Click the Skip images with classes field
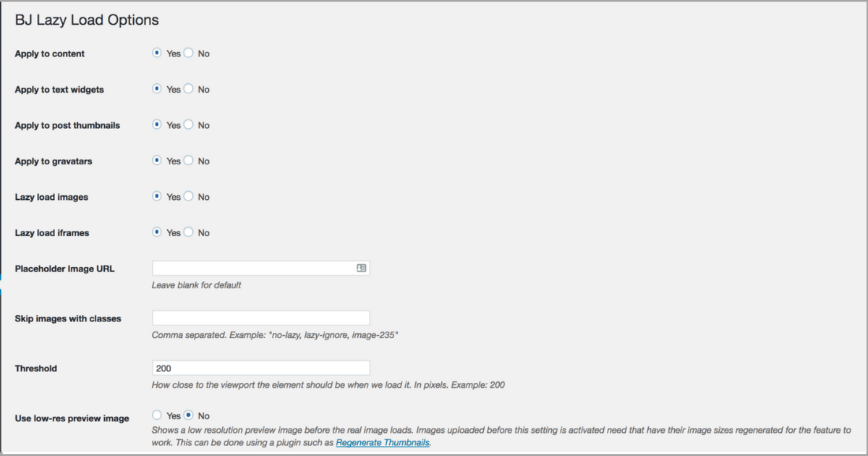This screenshot has height=456, width=868. pyautogui.click(x=260, y=318)
